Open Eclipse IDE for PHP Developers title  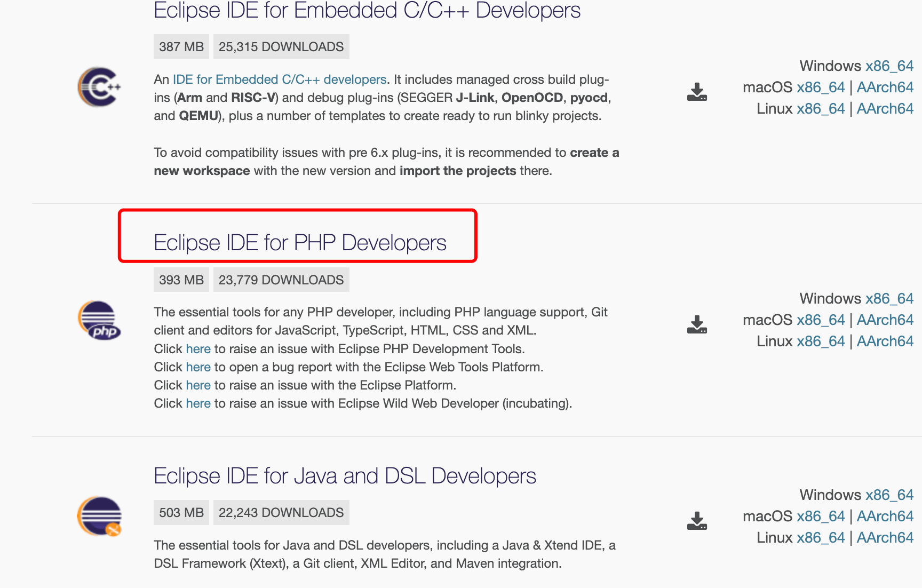(x=300, y=243)
